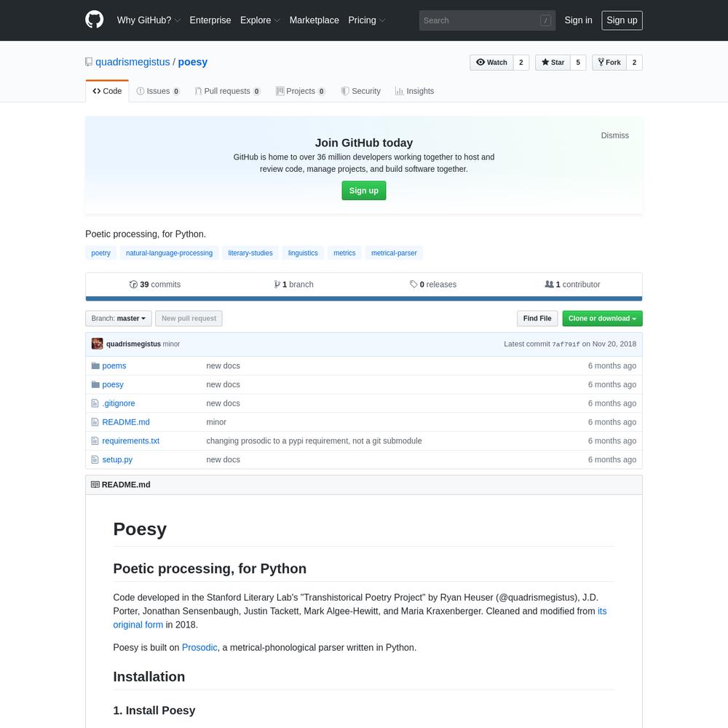
Task: View the 0 releases link
Action: 433,284
